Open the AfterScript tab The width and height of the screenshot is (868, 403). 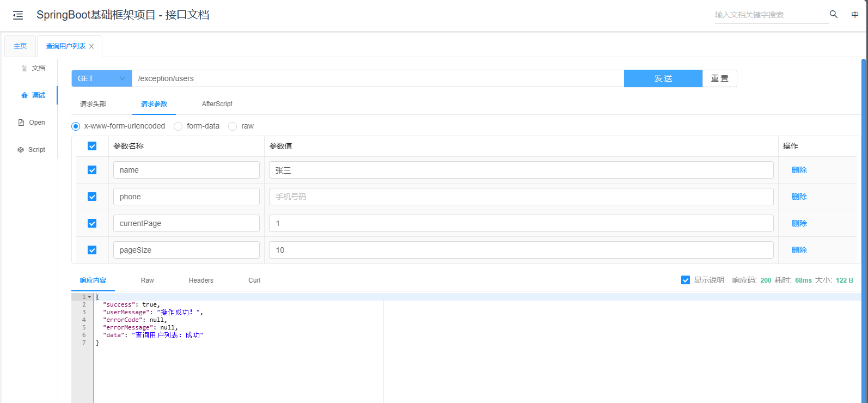click(x=217, y=104)
